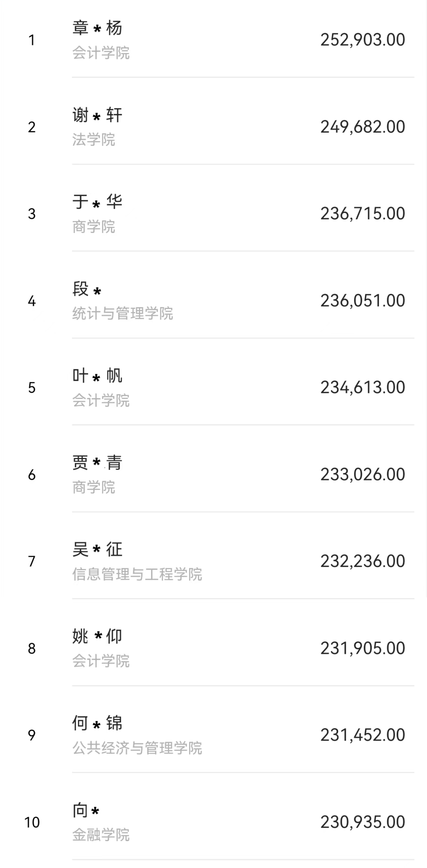Tap the 信息管理与工程学院 label
Image resolution: width=427 pixels, height=868 pixels.
pos(137,574)
